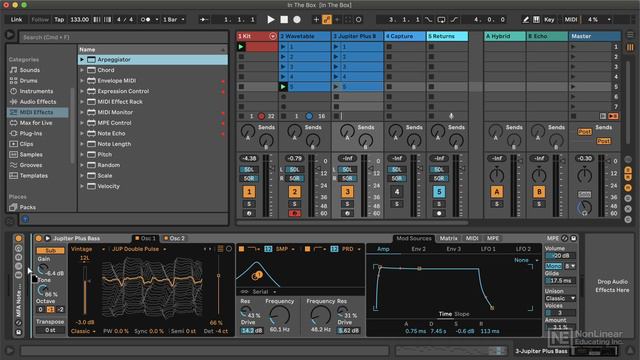Toggle Track 2 Wavetable activator

294,192
